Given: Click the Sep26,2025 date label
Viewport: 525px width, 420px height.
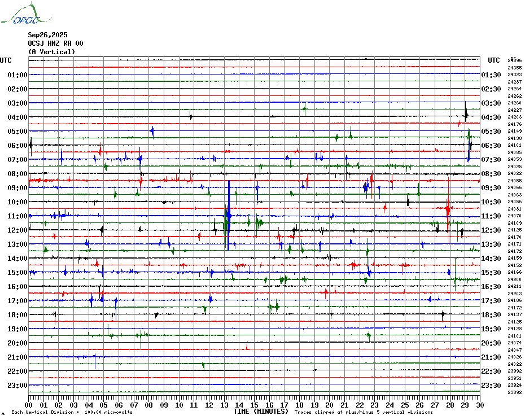Looking at the screenshot, I should (x=47, y=34).
